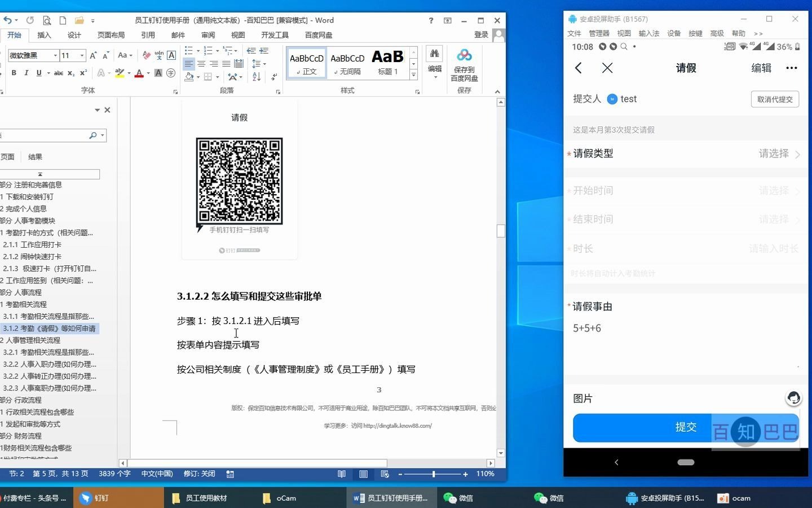Open the 编辑 (Editing) binoculars dropdown

[434, 63]
